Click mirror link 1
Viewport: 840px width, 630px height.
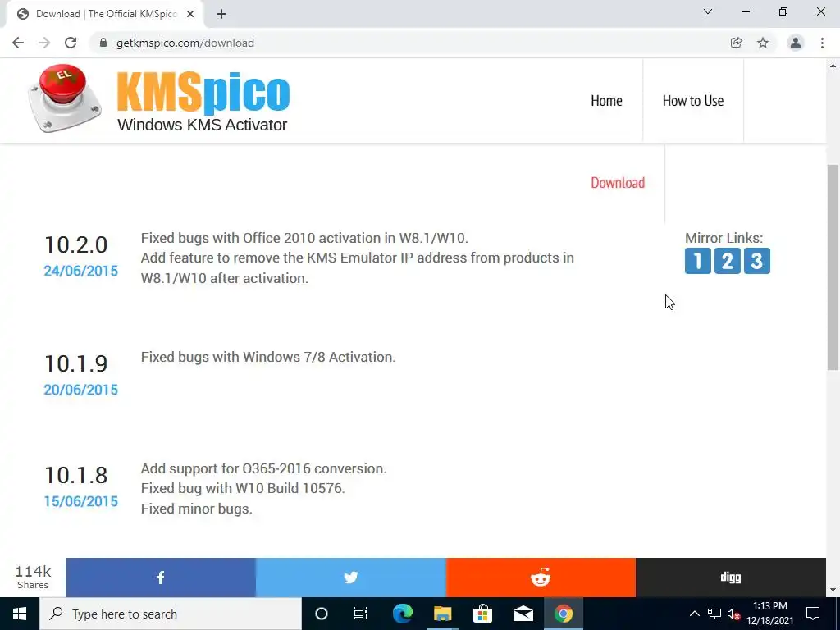[697, 261]
